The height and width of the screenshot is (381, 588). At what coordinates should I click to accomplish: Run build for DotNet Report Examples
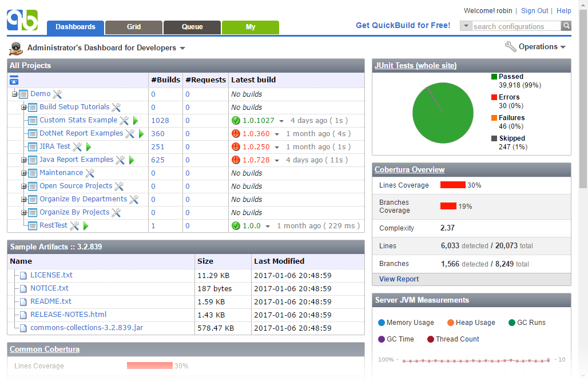[x=141, y=133]
